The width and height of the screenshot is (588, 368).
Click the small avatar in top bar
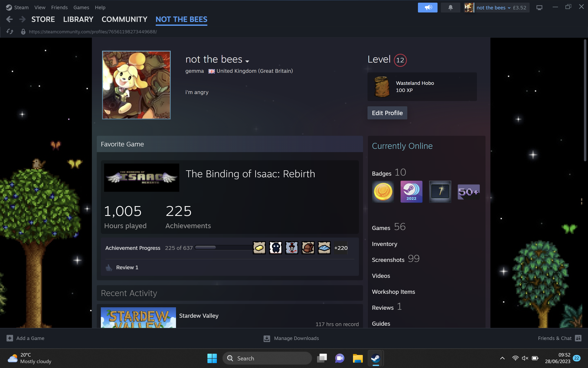[x=469, y=8]
